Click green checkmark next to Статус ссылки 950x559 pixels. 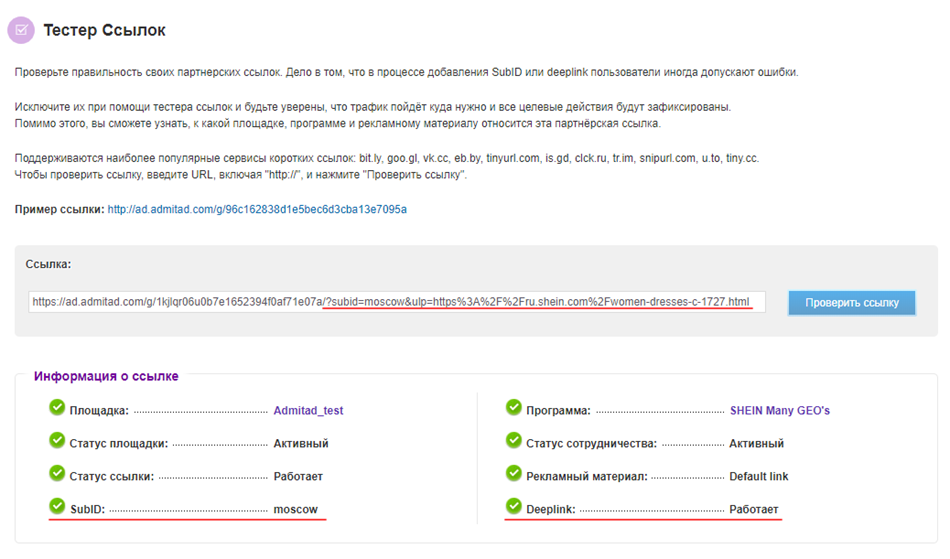point(57,474)
